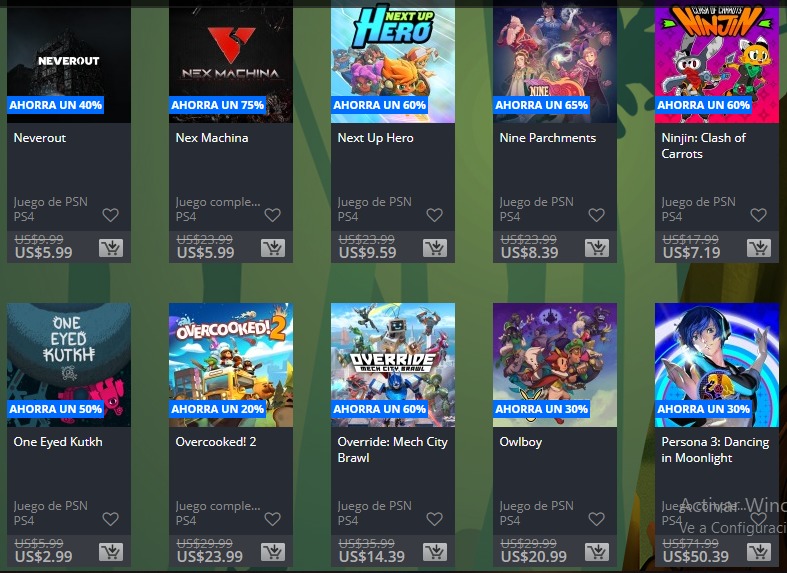Open the Owlboy title link
Image resolution: width=787 pixels, height=573 pixels.
tap(520, 442)
